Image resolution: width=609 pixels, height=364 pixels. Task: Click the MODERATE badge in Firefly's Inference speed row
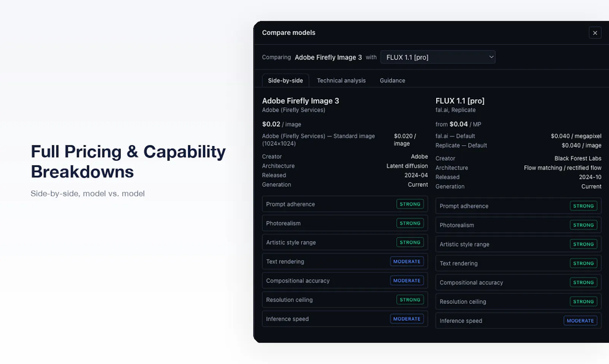[407, 319]
